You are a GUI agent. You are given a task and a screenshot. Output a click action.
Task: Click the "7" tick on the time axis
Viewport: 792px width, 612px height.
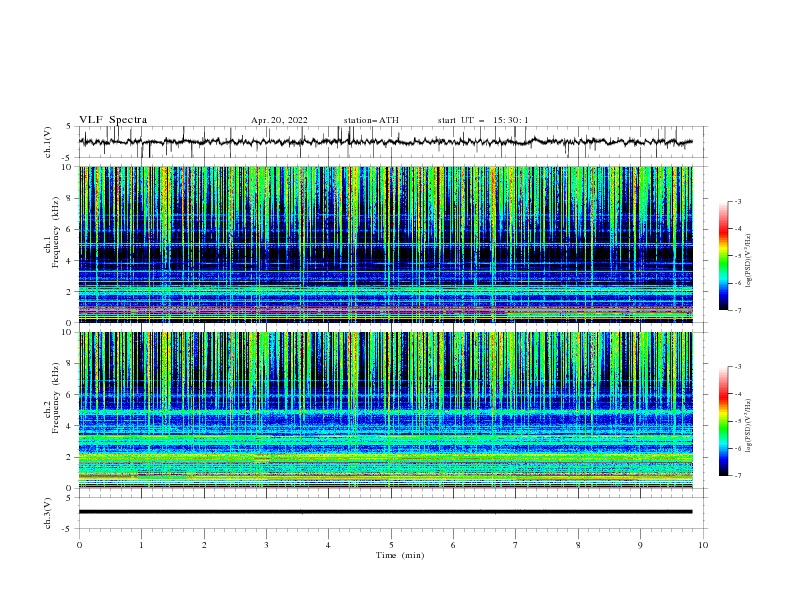516,545
